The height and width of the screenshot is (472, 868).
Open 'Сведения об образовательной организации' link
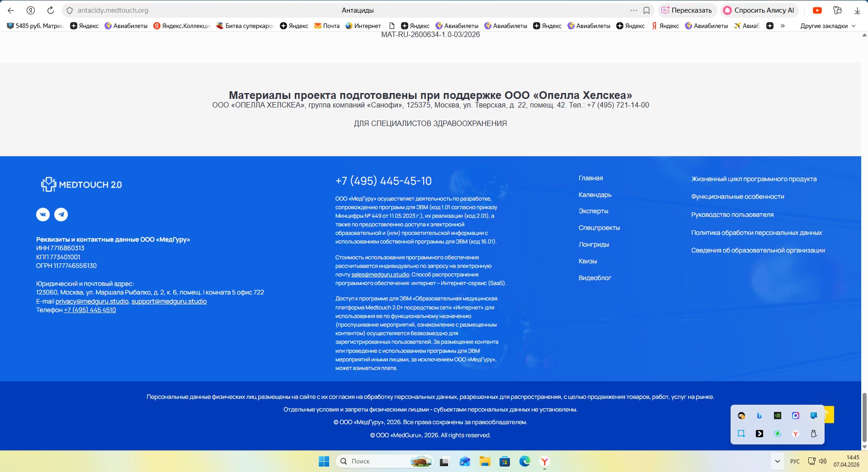(758, 250)
